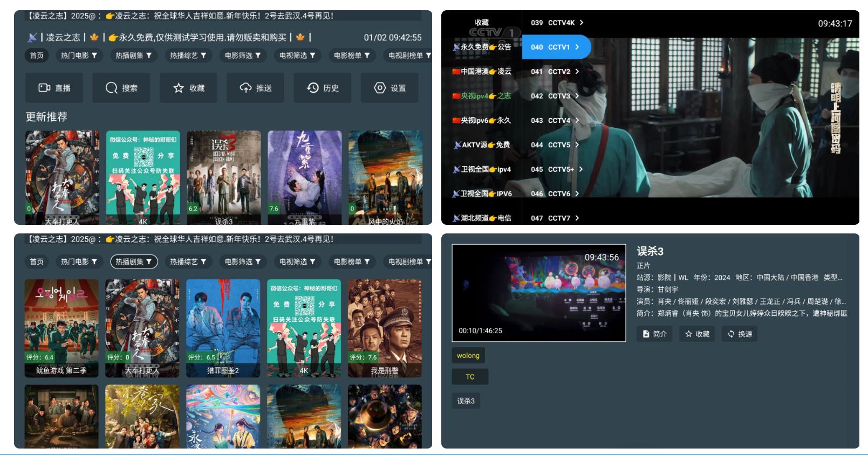Expand 热播剧集 filter in top-left panel
The image size is (868, 455).
[133, 55]
